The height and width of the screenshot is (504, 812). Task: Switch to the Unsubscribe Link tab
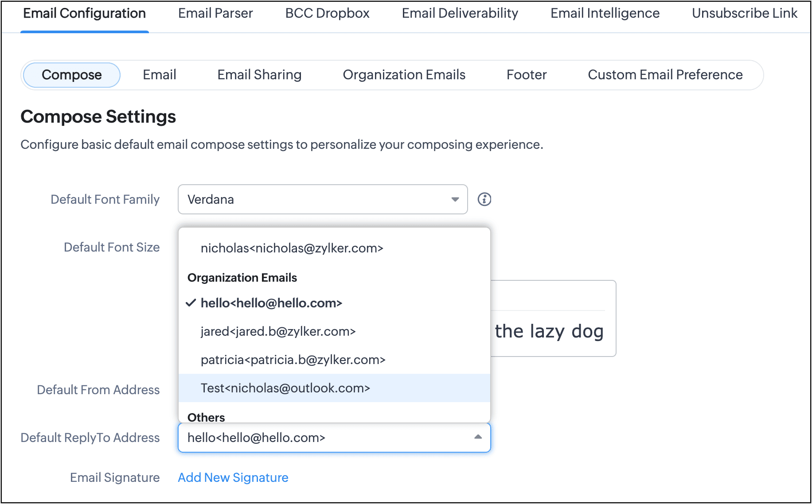(744, 13)
